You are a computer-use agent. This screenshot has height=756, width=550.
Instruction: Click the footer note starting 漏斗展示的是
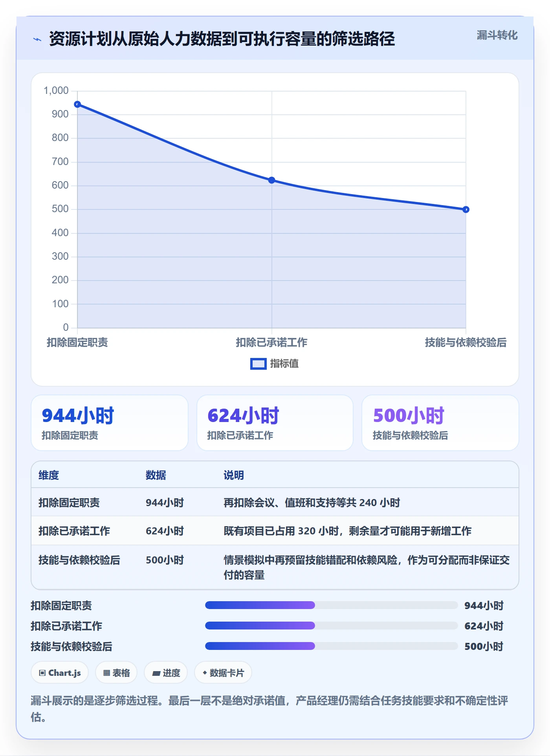269,708
